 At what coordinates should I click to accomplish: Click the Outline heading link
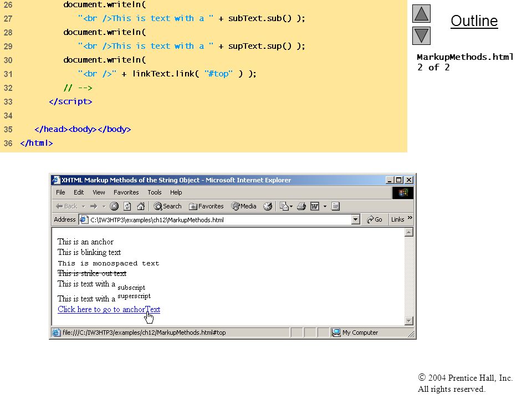click(x=474, y=21)
